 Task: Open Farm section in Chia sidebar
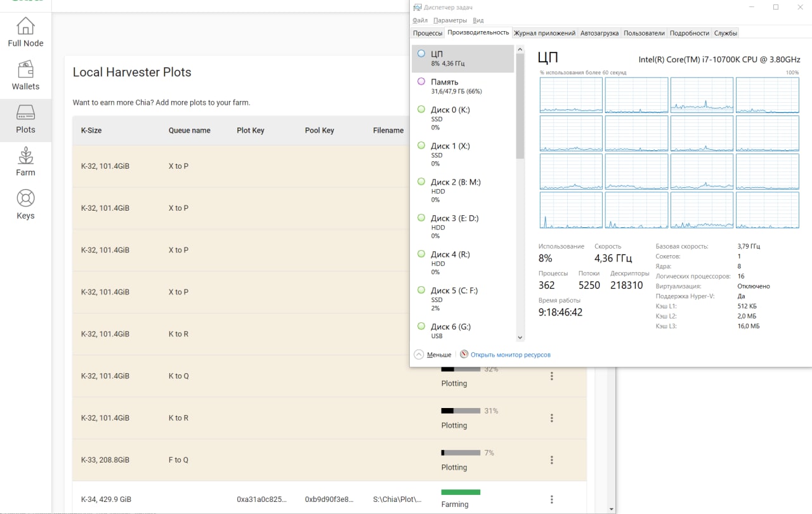[25, 162]
